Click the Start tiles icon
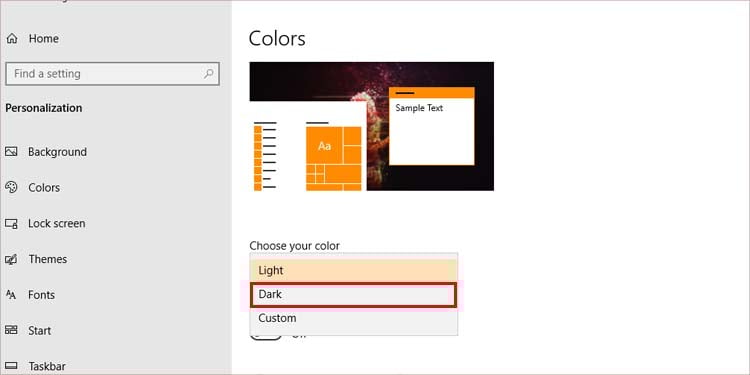 [x=11, y=331]
